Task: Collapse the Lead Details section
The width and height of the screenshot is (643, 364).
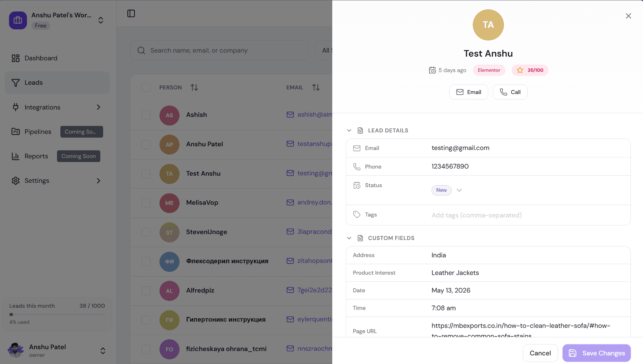Action: point(349,130)
